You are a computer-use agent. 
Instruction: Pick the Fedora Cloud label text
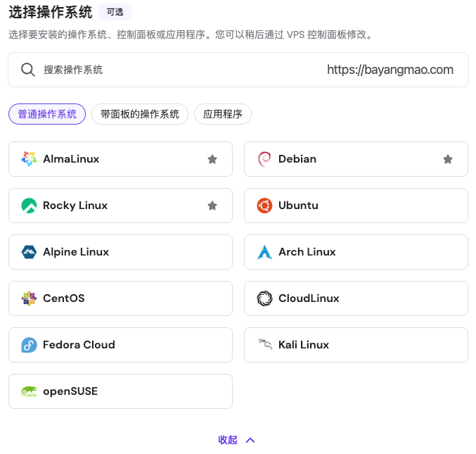79,345
